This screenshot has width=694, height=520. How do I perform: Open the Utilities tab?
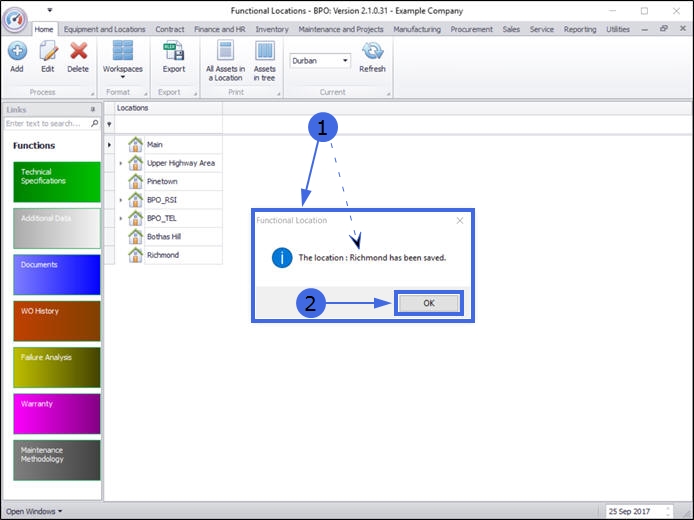pyautogui.click(x=618, y=29)
